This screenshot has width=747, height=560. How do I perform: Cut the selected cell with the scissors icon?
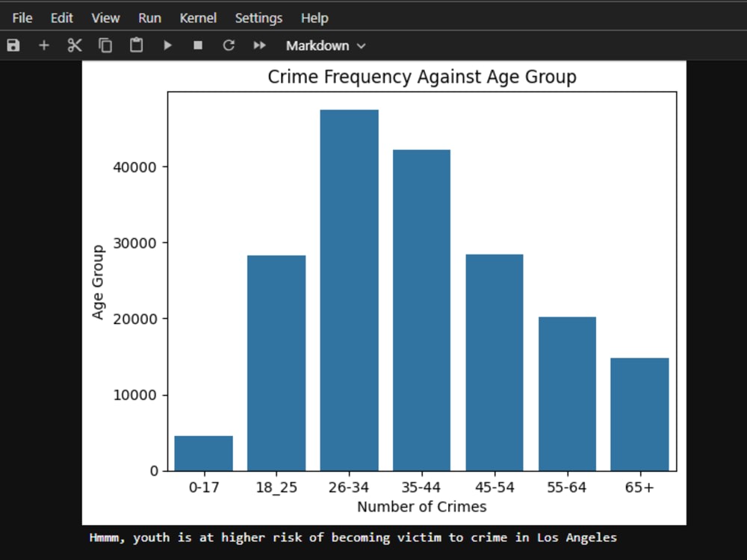75,46
